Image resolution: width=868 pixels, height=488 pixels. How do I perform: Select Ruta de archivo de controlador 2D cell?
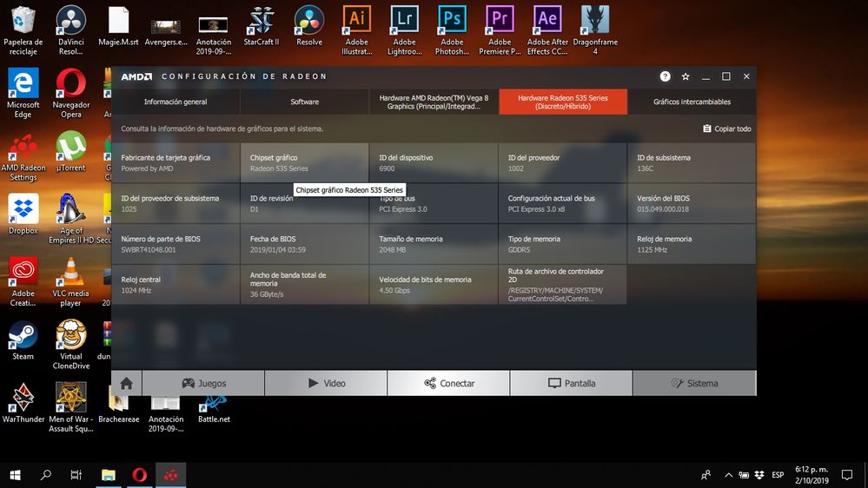coord(562,285)
